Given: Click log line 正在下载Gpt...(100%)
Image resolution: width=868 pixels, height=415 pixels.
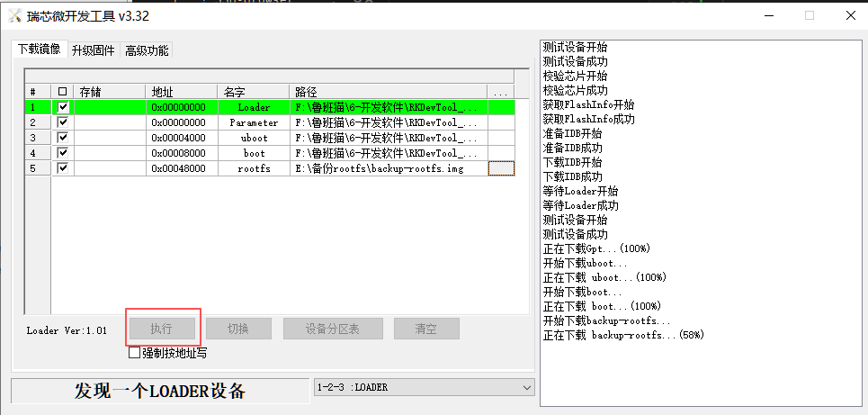Looking at the screenshot, I should click(x=596, y=248).
